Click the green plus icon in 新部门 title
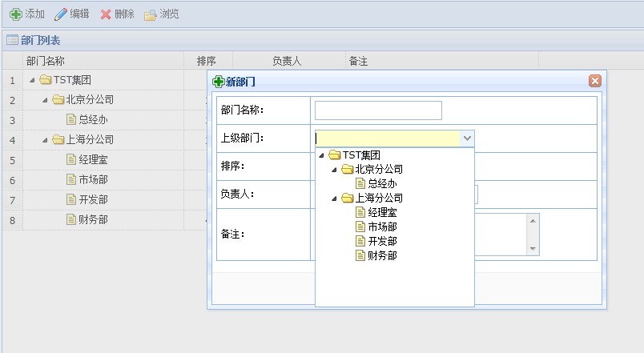 [x=218, y=82]
